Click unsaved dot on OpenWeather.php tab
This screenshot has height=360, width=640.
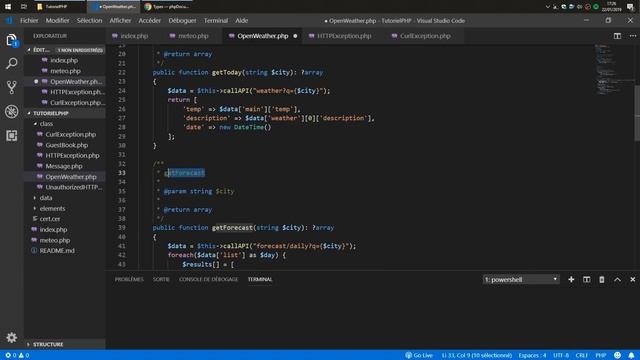(x=295, y=36)
